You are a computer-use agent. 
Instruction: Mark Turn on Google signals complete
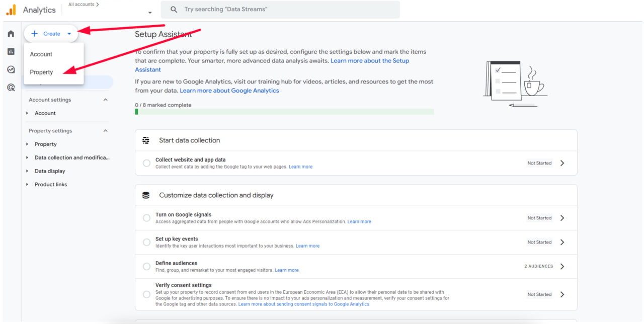(x=146, y=218)
